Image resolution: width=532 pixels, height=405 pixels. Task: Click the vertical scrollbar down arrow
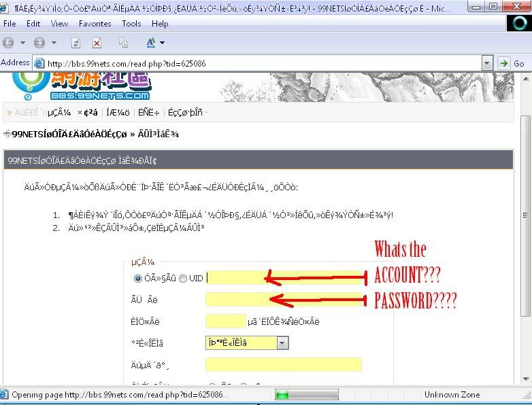point(525,378)
